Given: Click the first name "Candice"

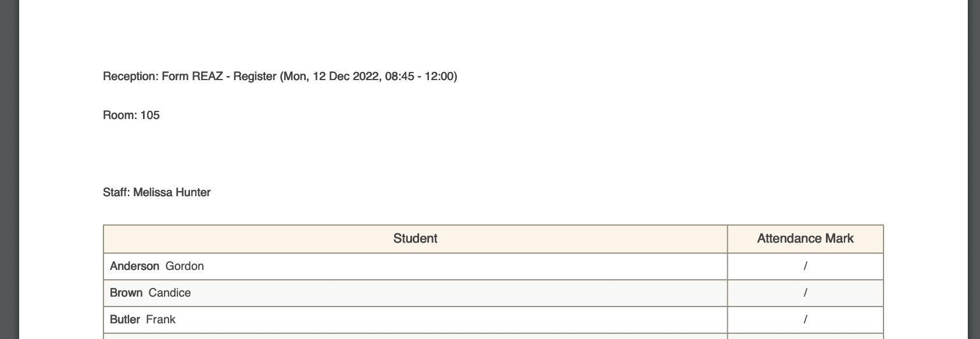Looking at the screenshot, I should click(170, 293).
